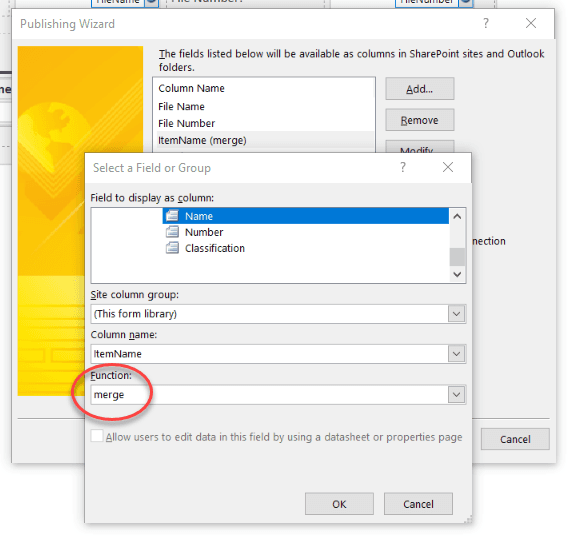
Task: Select the Number field in field list
Action: pyautogui.click(x=204, y=232)
